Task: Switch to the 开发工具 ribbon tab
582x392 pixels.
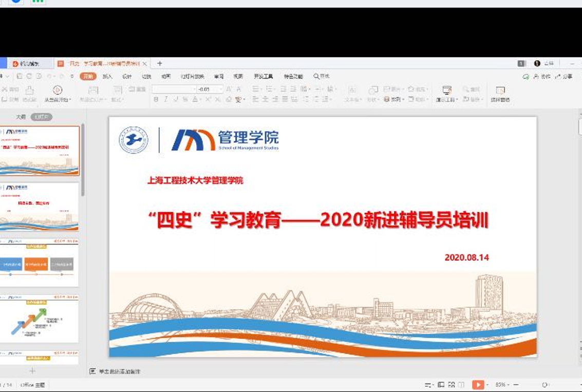Action: (x=263, y=77)
